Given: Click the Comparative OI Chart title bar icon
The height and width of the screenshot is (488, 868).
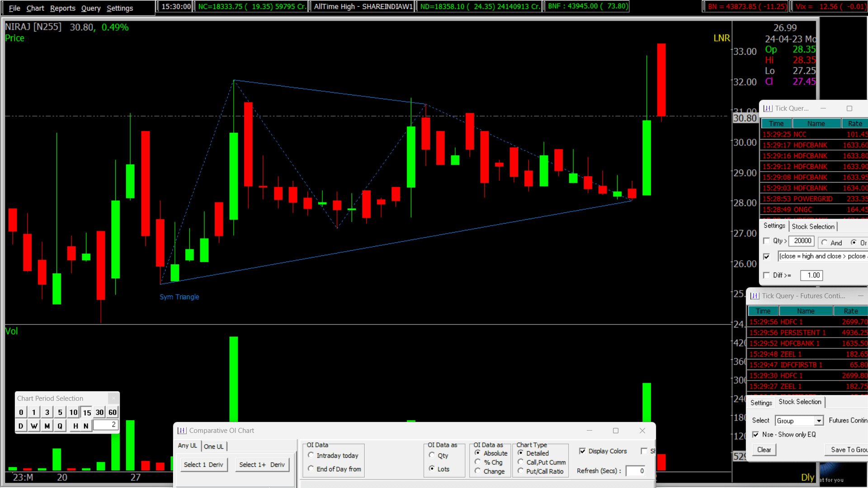Looking at the screenshot, I should click(182, 430).
